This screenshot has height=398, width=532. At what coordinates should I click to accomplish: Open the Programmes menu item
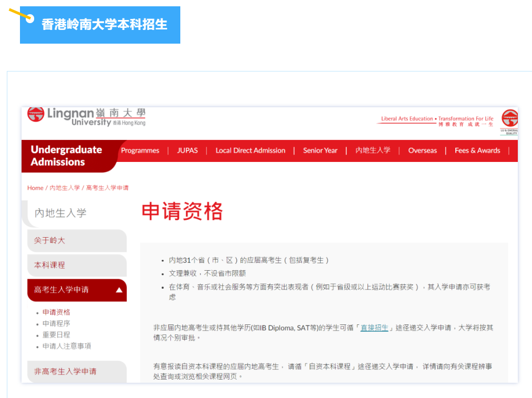pyautogui.click(x=140, y=150)
